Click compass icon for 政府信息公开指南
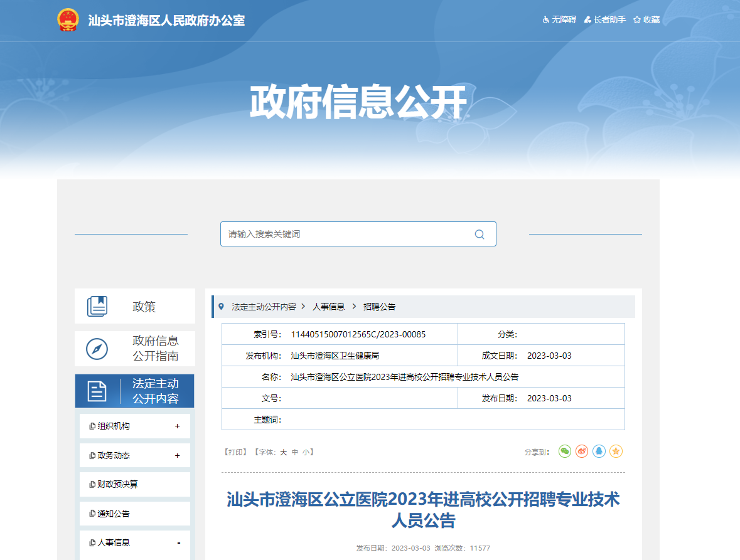 [97, 349]
